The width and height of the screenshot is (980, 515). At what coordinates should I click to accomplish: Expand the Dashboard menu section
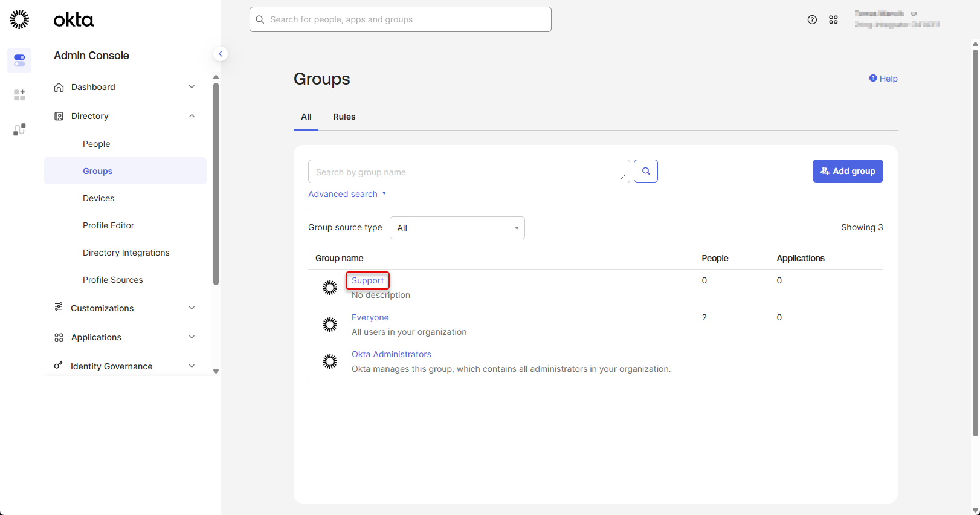(192, 87)
